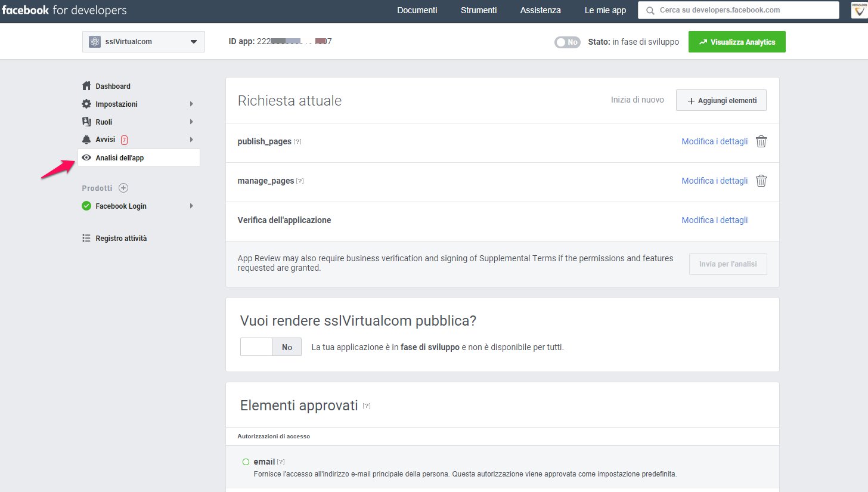Open the profile avatar in top right

click(x=858, y=10)
